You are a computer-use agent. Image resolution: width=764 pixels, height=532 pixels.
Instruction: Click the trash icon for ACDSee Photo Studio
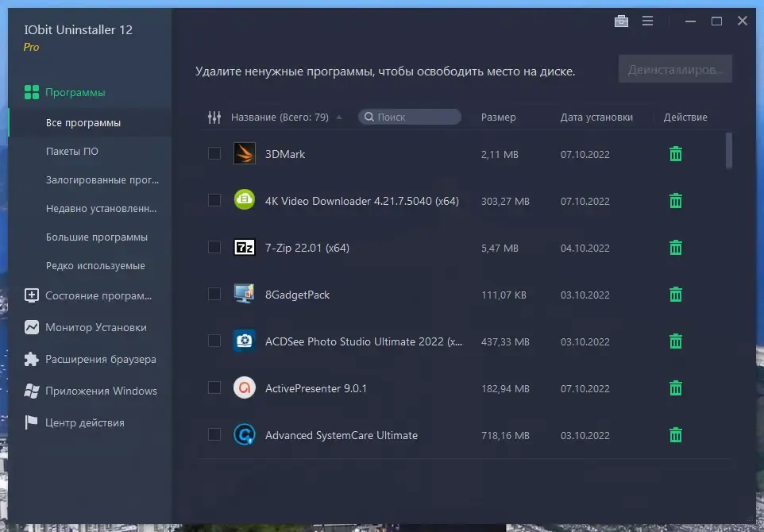675,341
